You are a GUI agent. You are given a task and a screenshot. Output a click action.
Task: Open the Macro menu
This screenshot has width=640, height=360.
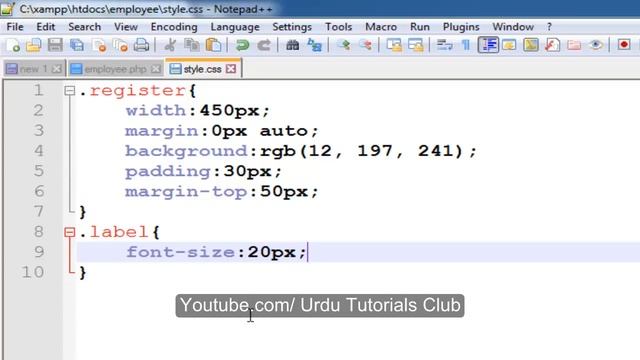381,27
